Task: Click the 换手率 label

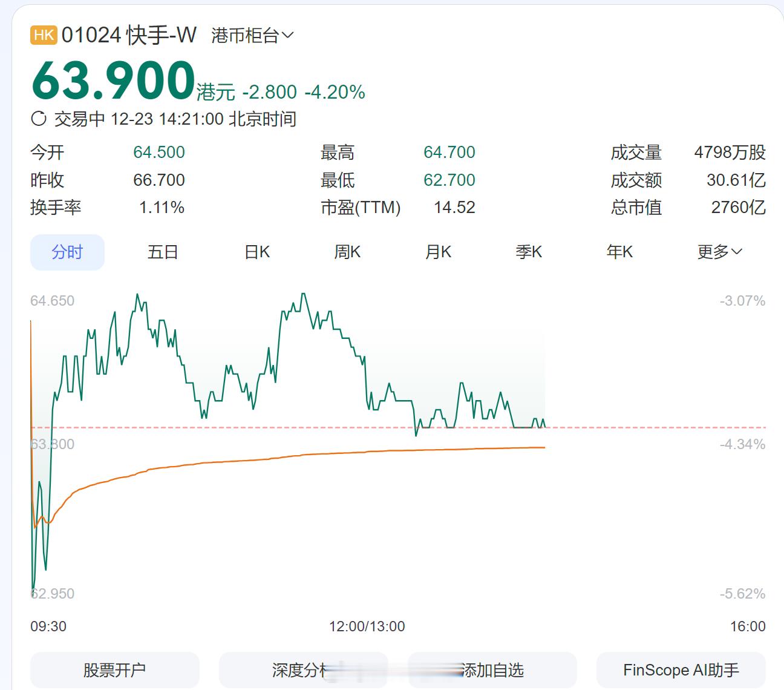Action: click(56, 208)
